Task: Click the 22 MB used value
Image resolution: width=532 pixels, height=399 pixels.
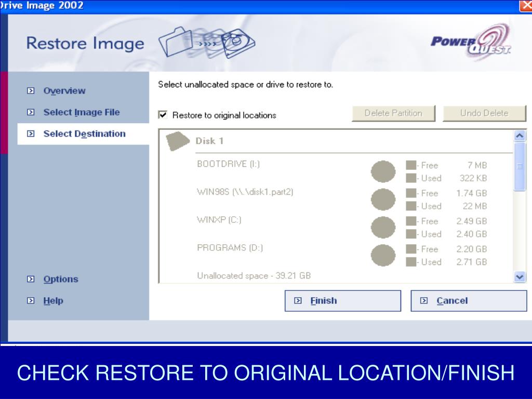Action: point(475,206)
